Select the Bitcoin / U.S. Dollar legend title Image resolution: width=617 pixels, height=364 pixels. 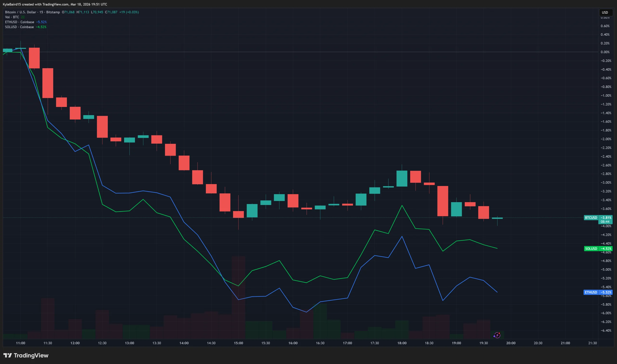click(x=32, y=12)
